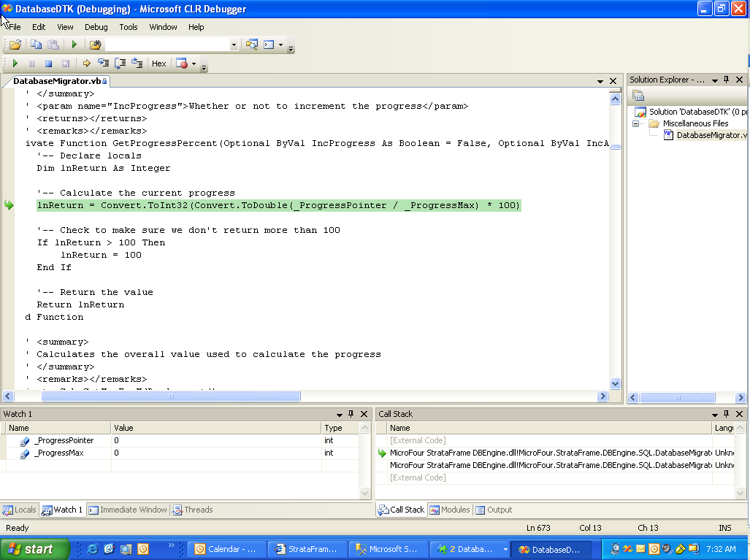Click the Step Over icon
The height and width of the screenshot is (560, 750).
click(120, 64)
